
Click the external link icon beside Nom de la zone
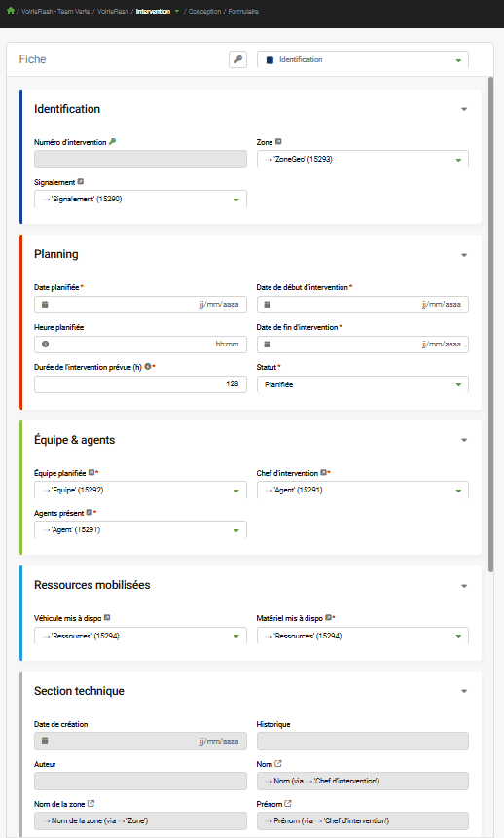90,803
